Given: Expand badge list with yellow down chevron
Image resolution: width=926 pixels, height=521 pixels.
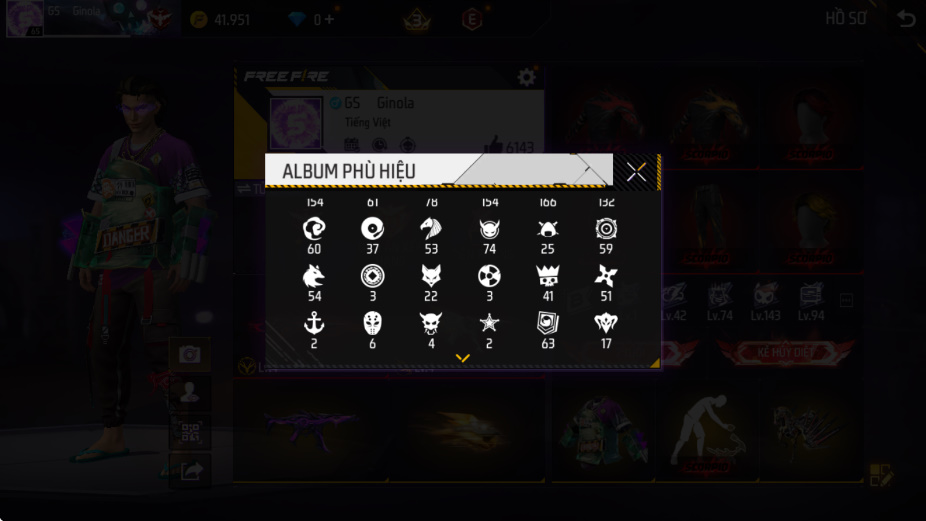Looking at the screenshot, I should pos(462,358).
